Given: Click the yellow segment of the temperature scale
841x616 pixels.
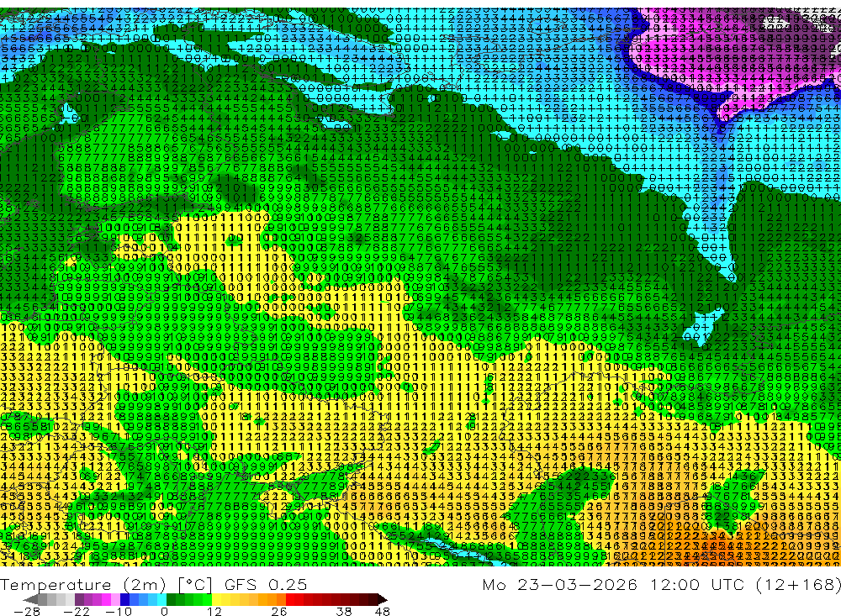Looking at the screenshot, I should [x=216, y=599].
